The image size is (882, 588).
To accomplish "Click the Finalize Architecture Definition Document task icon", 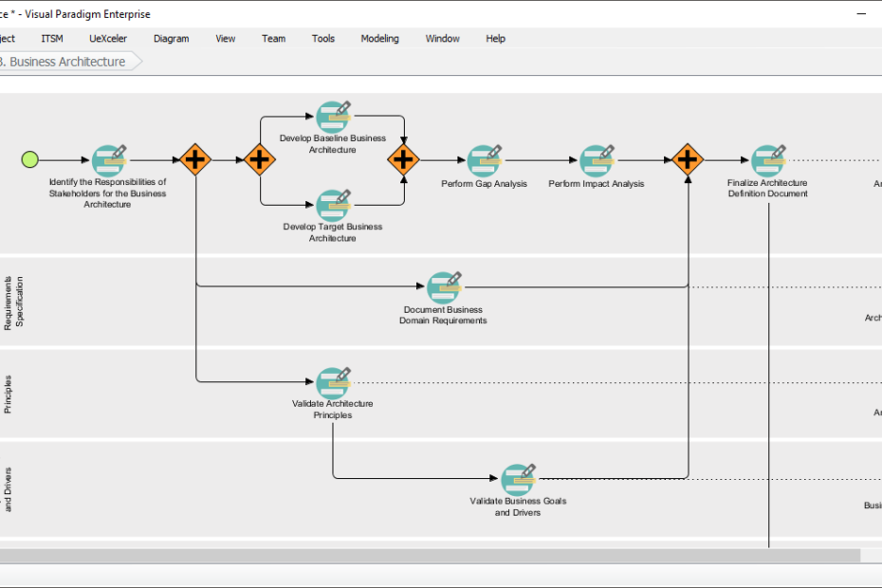I will tap(768, 161).
